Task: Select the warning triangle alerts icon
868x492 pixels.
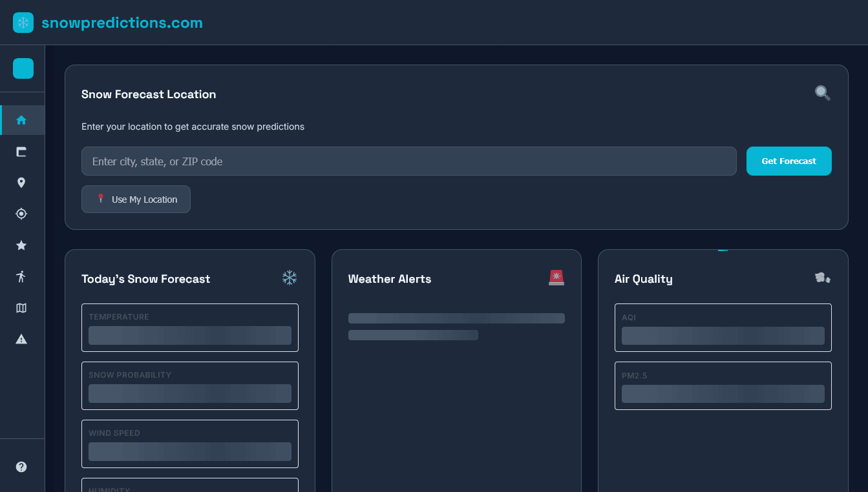Action: (21, 339)
